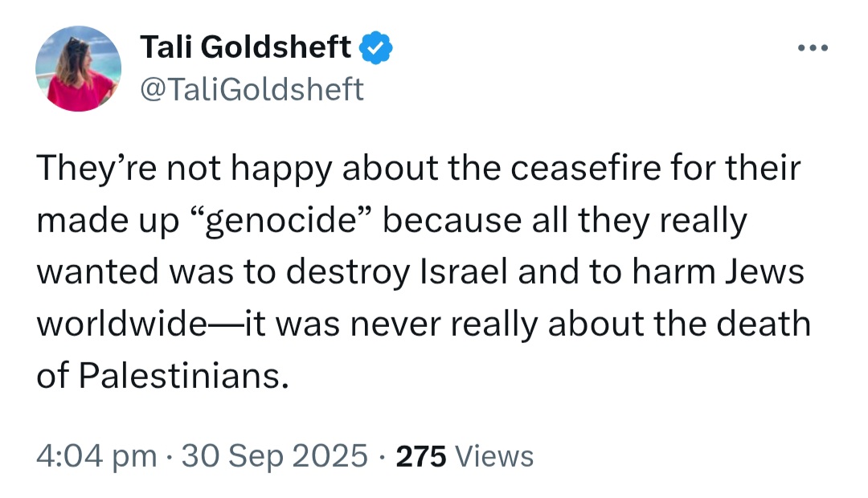This screenshot has width=868, height=498.
Task: Open the three-dot more options menu
Action: [813, 48]
